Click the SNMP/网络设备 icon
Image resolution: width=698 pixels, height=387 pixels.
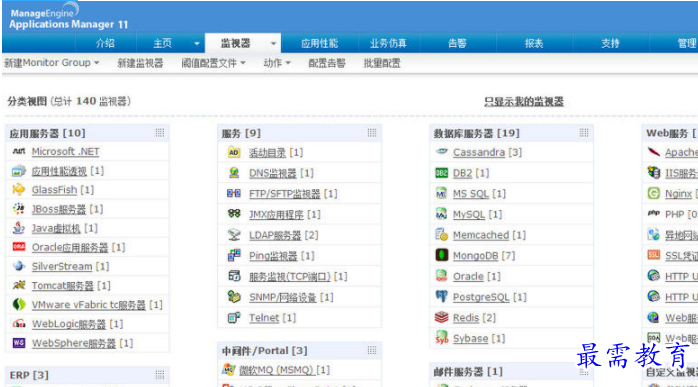[x=234, y=297]
